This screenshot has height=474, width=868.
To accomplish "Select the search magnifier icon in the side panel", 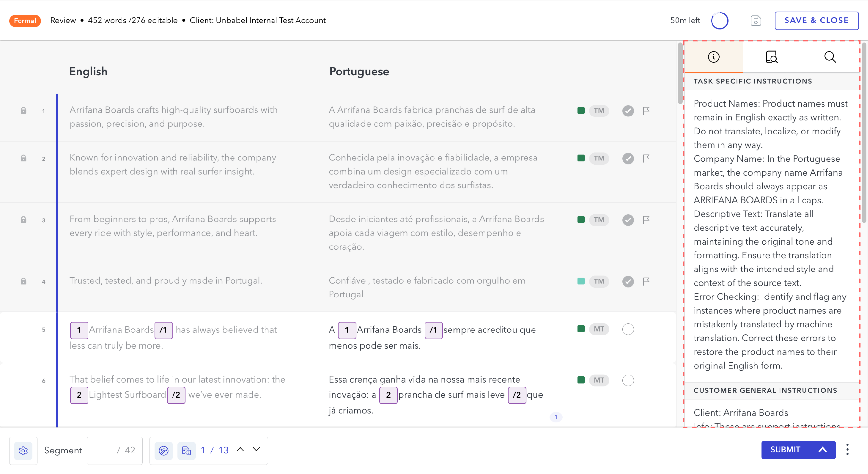I will point(830,56).
